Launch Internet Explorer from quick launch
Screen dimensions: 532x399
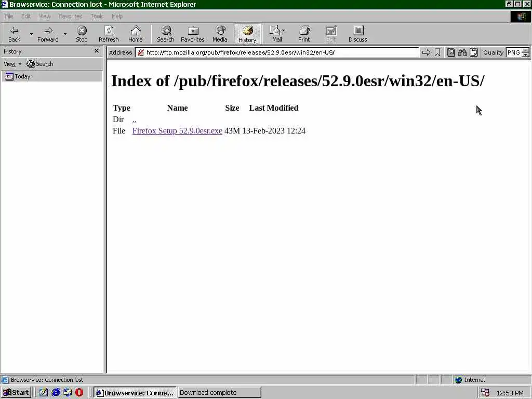56,393
